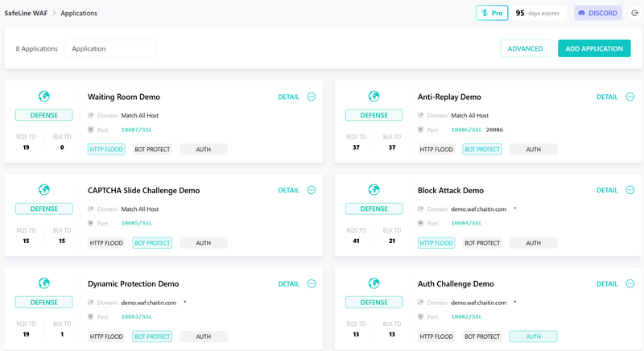
Task: Click port 10086/SSL
Action: pyautogui.click(x=466, y=130)
